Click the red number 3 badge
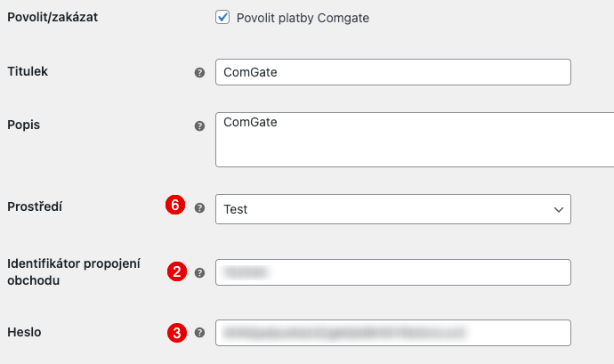Image resolution: width=614 pixels, height=364 pixels. 176,333
